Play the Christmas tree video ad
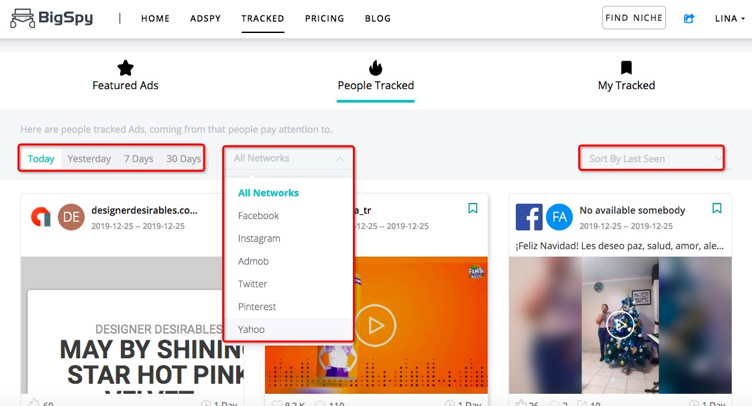The image size is (752, 406). click(620, 325)
